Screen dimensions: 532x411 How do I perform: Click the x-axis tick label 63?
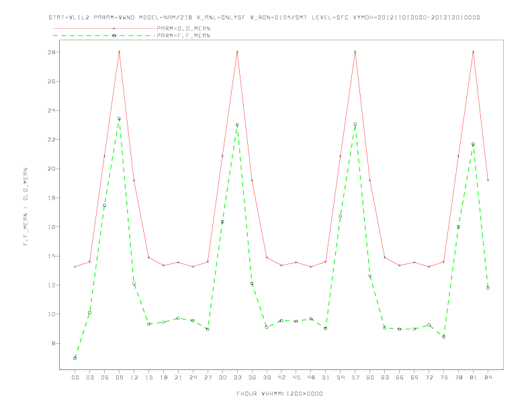pos(385,377)
